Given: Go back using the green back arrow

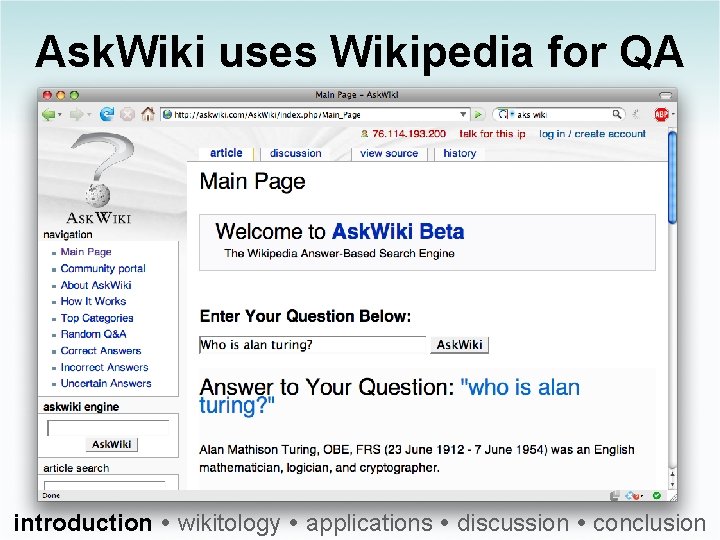Looking at the screenshot, I should click(48, 114).
